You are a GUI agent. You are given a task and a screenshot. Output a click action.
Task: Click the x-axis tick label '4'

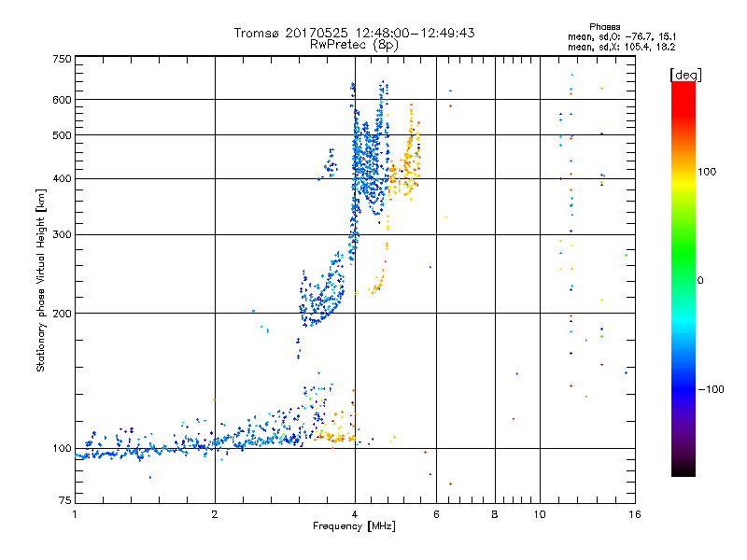tap(355, 514)
